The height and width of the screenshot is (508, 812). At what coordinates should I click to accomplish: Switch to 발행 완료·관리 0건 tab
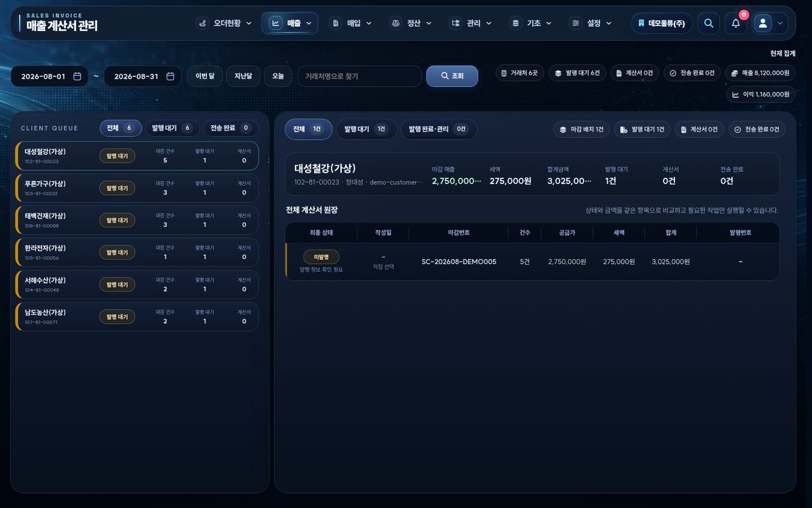[x=439, y=129]
